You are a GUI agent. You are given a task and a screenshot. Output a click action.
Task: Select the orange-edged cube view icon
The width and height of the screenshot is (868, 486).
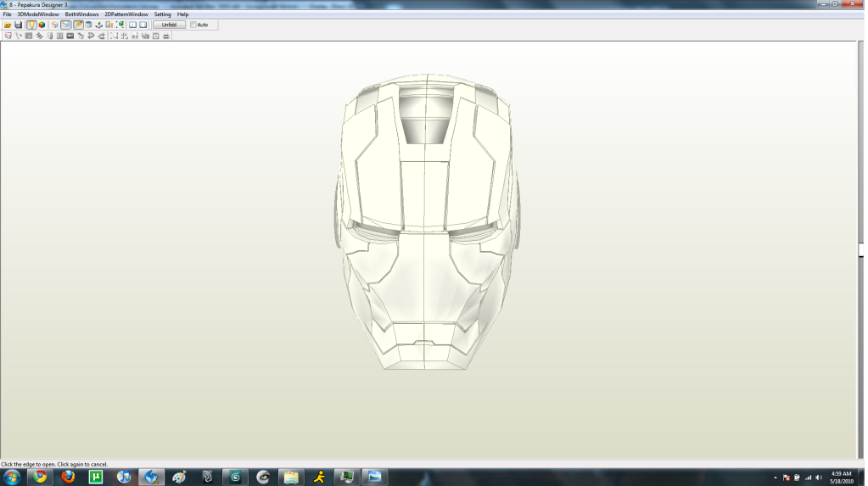point(55,25)
